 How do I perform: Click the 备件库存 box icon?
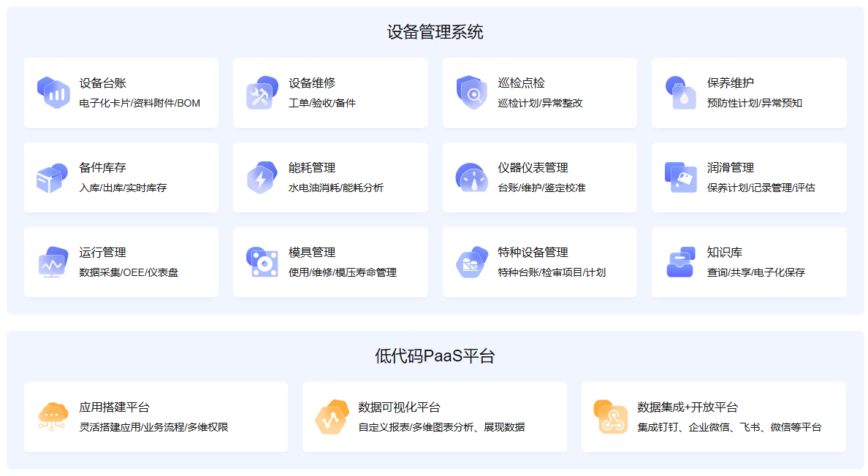(53, 177)
